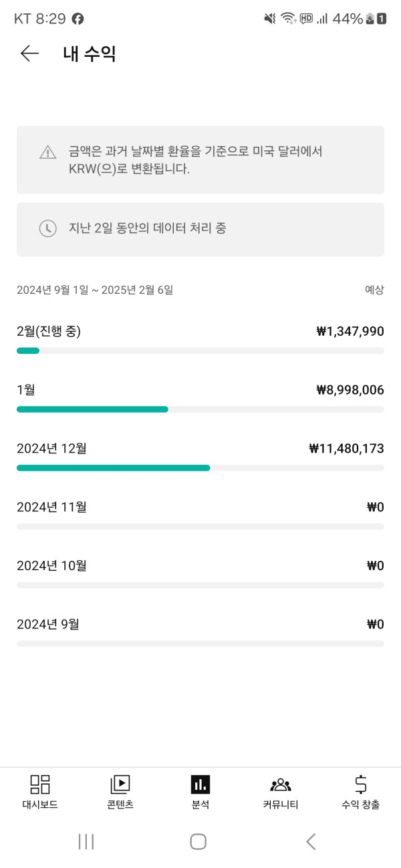
Task: Open the 커뮤니티 community icon
Action: coord(281,785)
